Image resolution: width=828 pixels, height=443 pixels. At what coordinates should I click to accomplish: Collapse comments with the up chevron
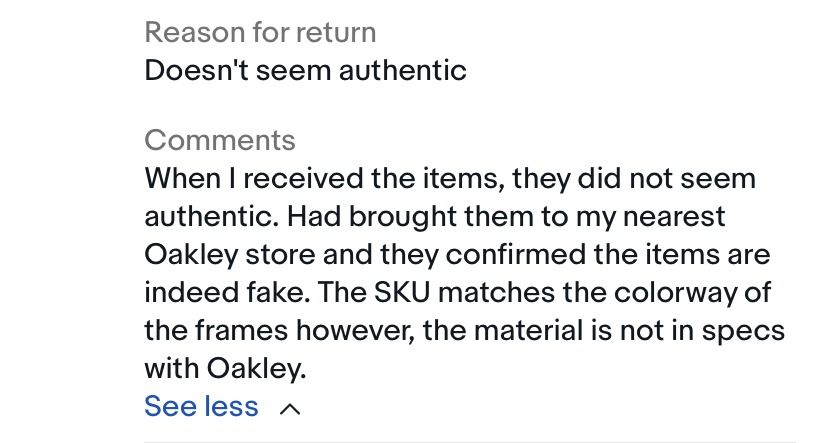point(289,408)
